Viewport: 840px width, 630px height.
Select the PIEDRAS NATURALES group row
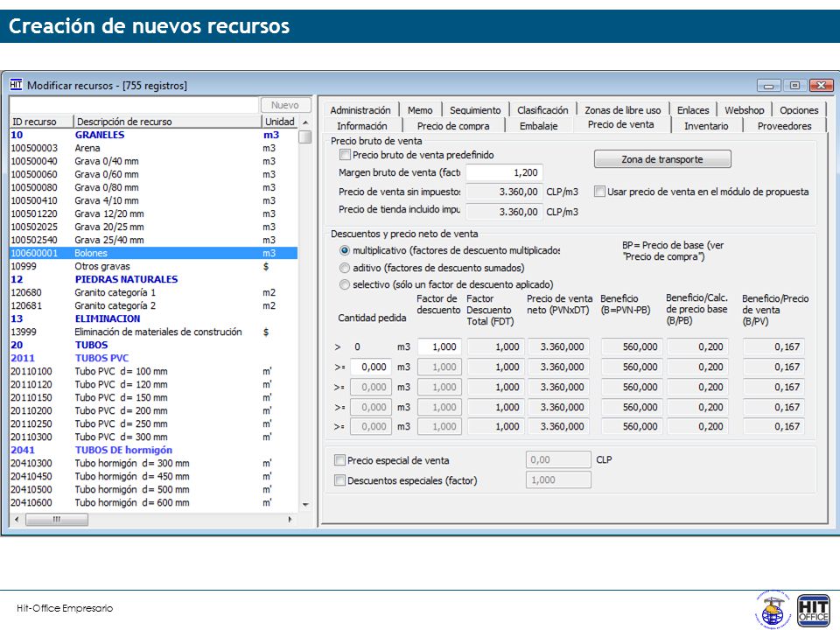[x=154, y=279]
